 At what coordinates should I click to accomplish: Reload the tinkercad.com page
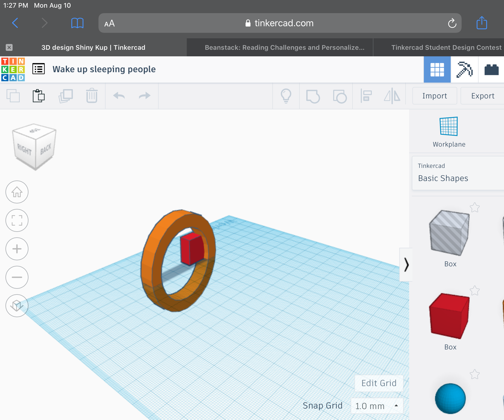point(452,23)
